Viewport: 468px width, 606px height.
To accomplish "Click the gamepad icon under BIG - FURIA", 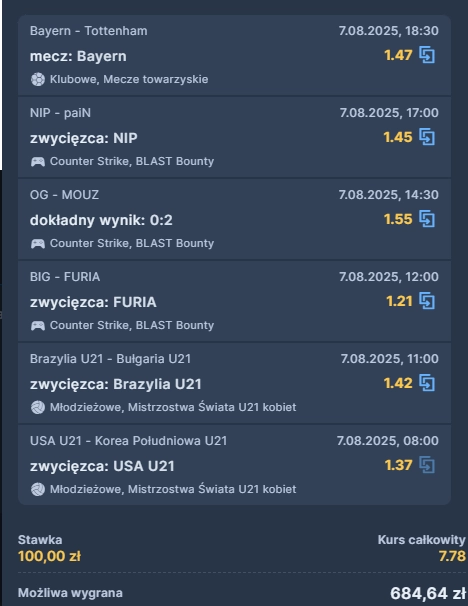I will tap(37, 325).
